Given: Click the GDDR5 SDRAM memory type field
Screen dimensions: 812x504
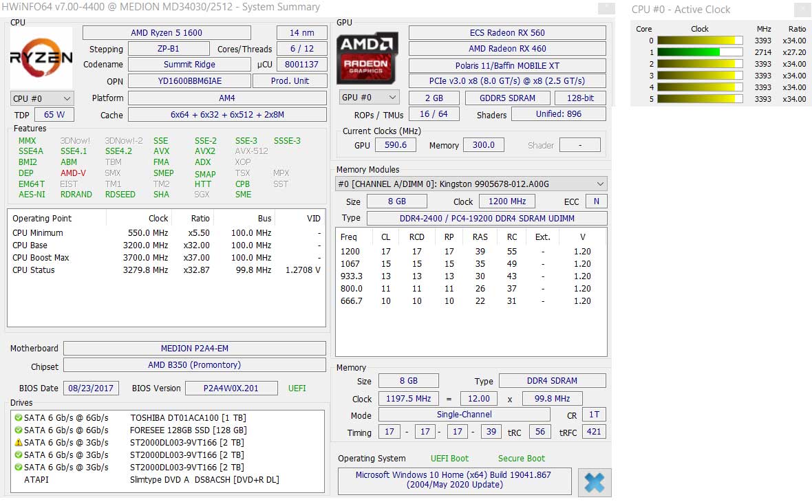Looking at the screenshot, I should tap(508, 98).
